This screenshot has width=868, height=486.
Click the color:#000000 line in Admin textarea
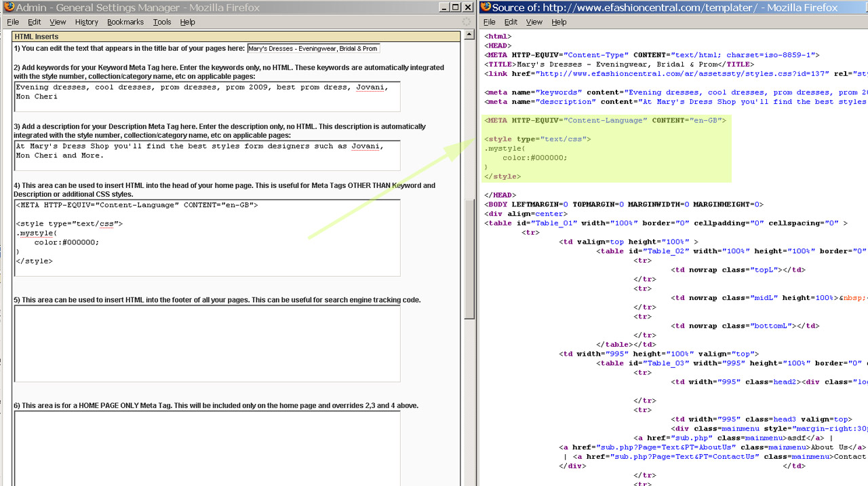(66, 242)
